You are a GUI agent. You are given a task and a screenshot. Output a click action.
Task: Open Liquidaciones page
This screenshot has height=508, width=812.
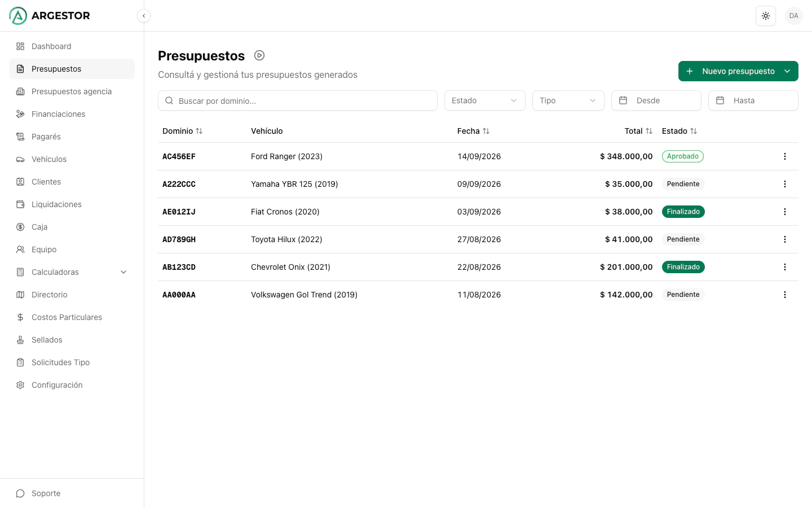coord(72,204)
